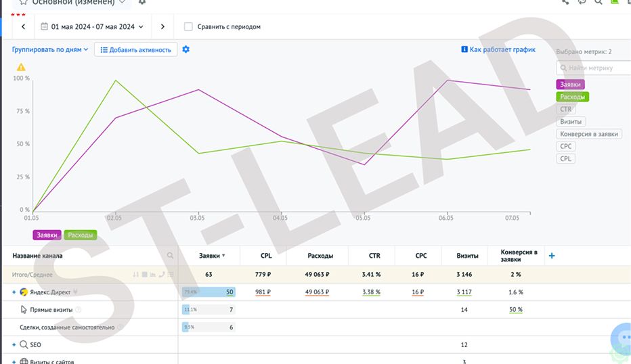
Task: Click search icon in channel name column
Action: click(x=170, y=255)
